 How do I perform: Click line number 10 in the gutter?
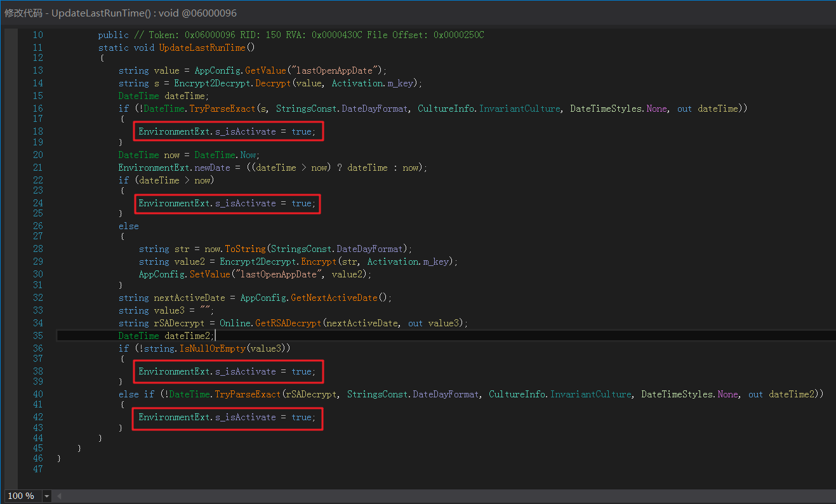pyautogui.click(x=37, y=35)
